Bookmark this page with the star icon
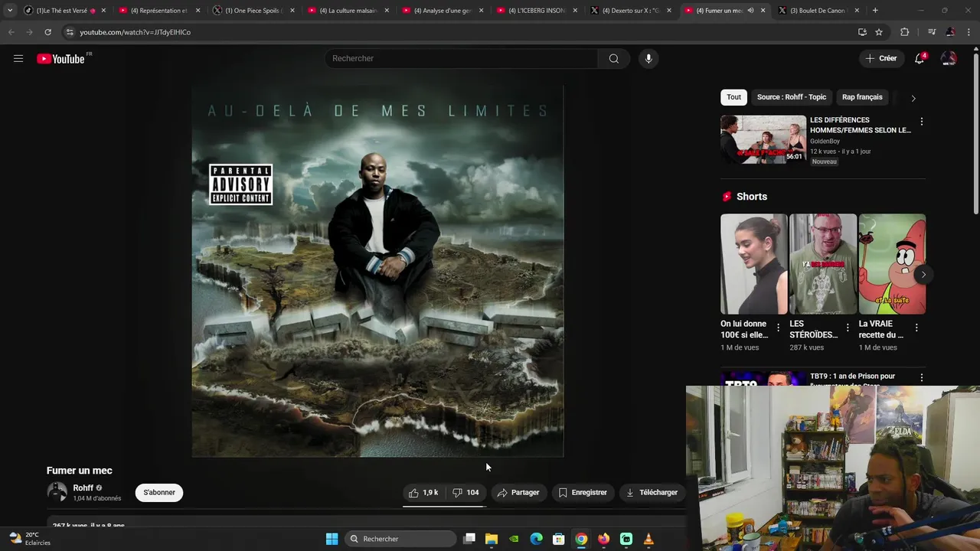 pyautogui.click(x=879, y=32)
